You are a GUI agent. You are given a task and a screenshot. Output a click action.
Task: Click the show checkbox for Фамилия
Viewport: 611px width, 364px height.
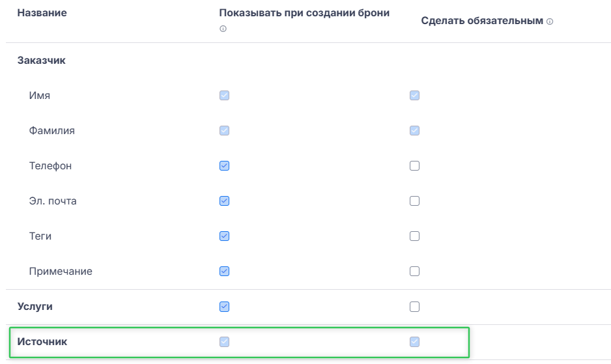(x=225, y=131)
